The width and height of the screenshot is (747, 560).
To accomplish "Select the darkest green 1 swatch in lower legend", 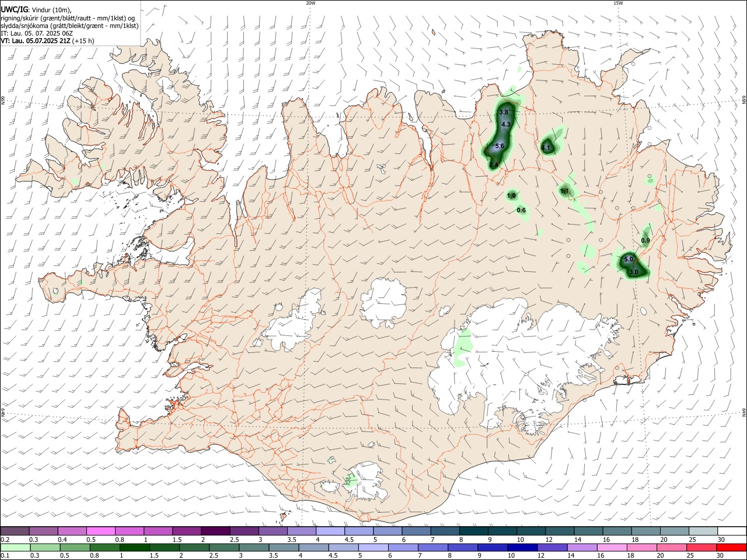I will [134, 547].
